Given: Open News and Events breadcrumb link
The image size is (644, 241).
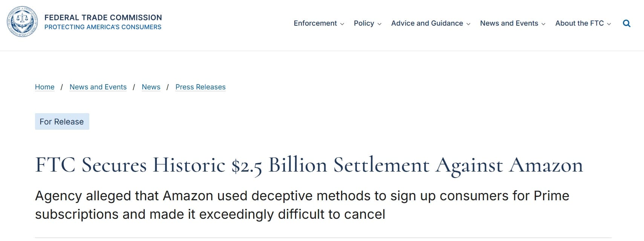Looking at the screenshot, I should click(x=98, y=87).
